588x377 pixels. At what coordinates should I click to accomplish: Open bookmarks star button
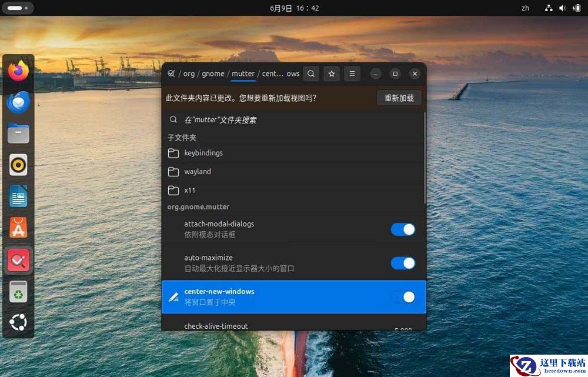[332, 74]
